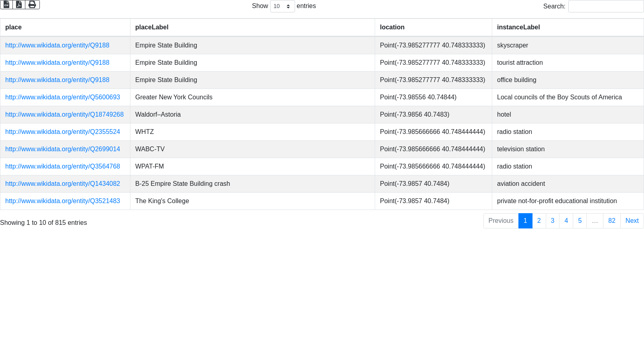The height and width of the screenshot is (362, 644).
Task: Export the table as CSV
Action: 6,4
